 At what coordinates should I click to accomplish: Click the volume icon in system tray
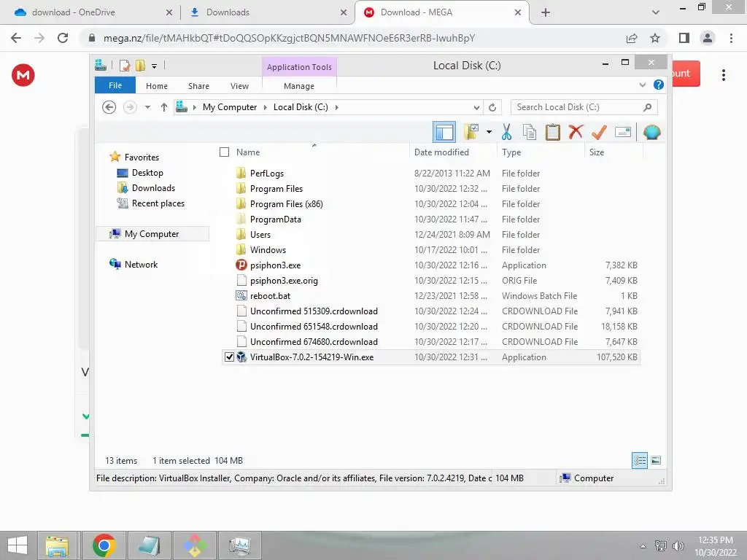[x=678, y=545]
